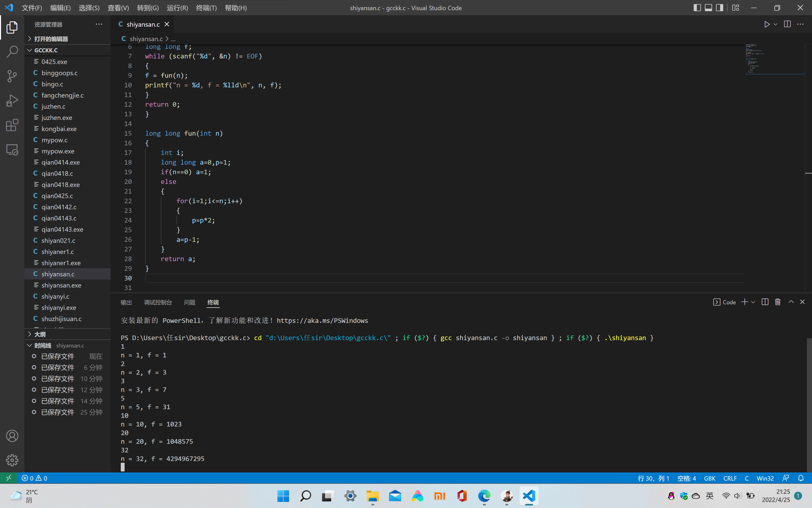Screen dimensions: 812x508
Task: Customize layout icon in title bar
Action: pos(736,8)
